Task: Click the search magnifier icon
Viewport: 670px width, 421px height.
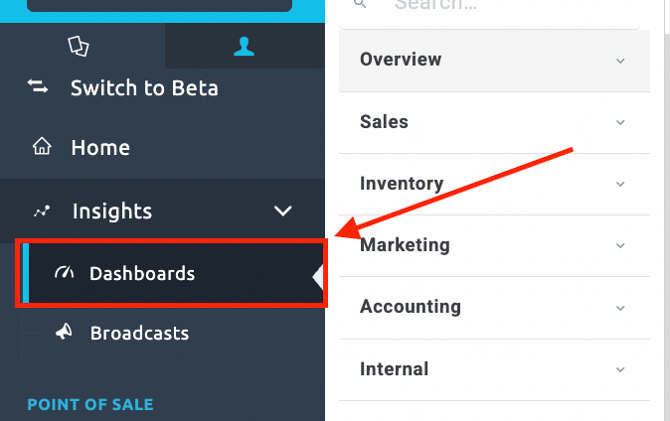Action: point(360,5)
